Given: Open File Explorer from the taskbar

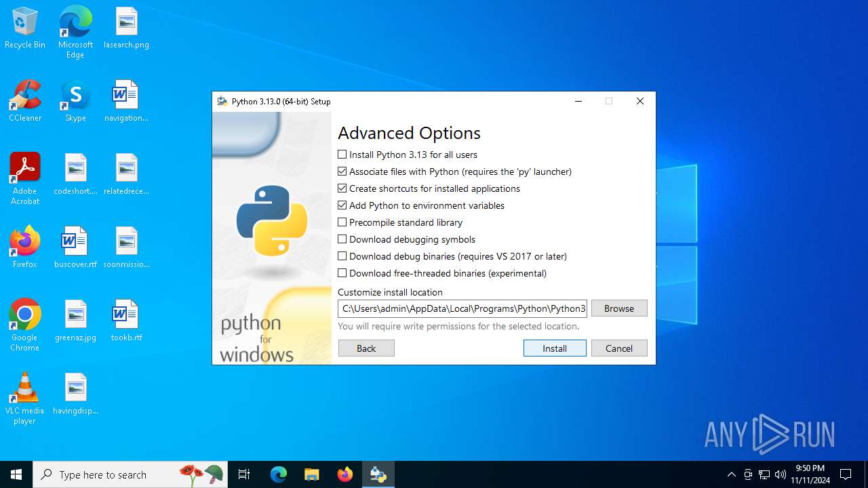Looking at the screenshot, I should [311, 474].
